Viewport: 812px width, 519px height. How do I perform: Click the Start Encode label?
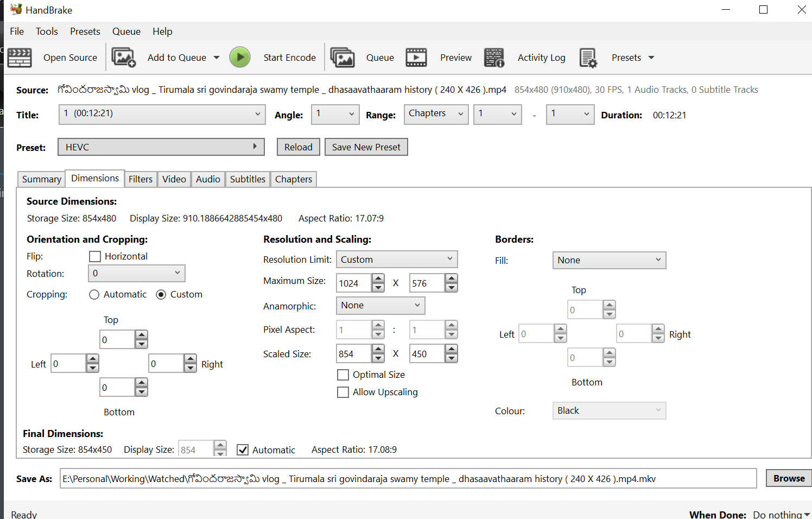point(290,58)
